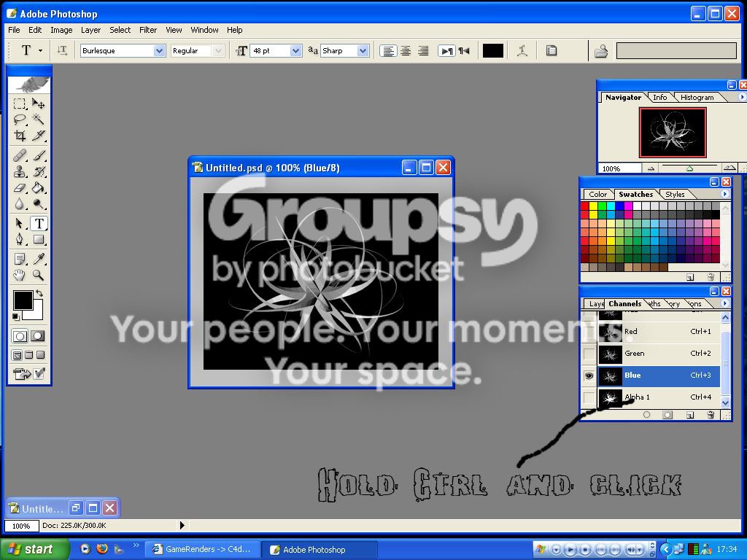This screenshot has height=560, width=747.
Task: Click the Windows start button
Action: [34, 549]
